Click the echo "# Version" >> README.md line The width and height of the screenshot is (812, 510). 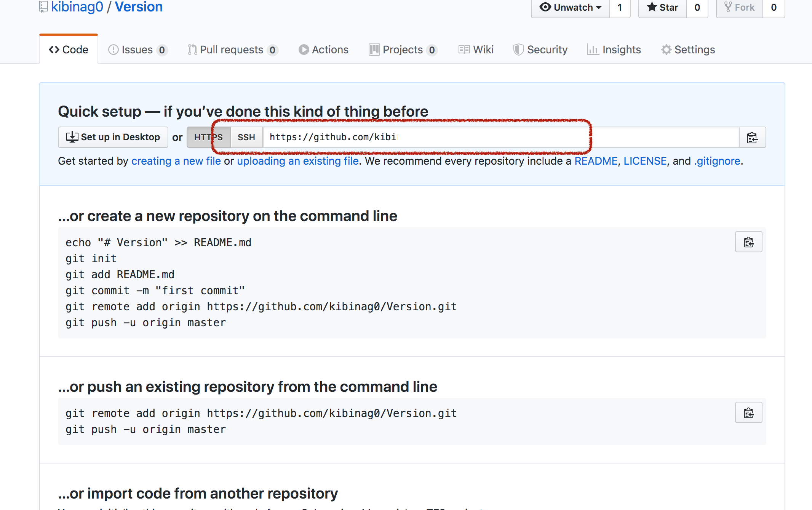158,242
